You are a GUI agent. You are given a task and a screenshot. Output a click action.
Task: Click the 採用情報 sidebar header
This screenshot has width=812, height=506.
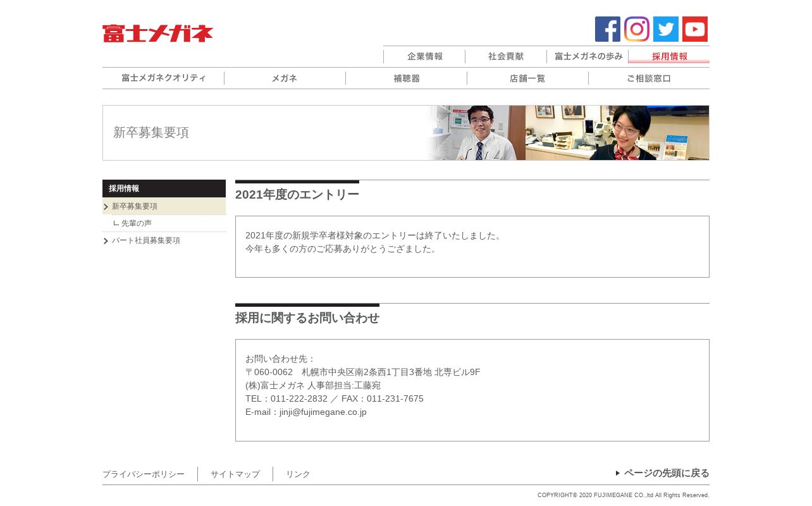click(x=164, y=188)
